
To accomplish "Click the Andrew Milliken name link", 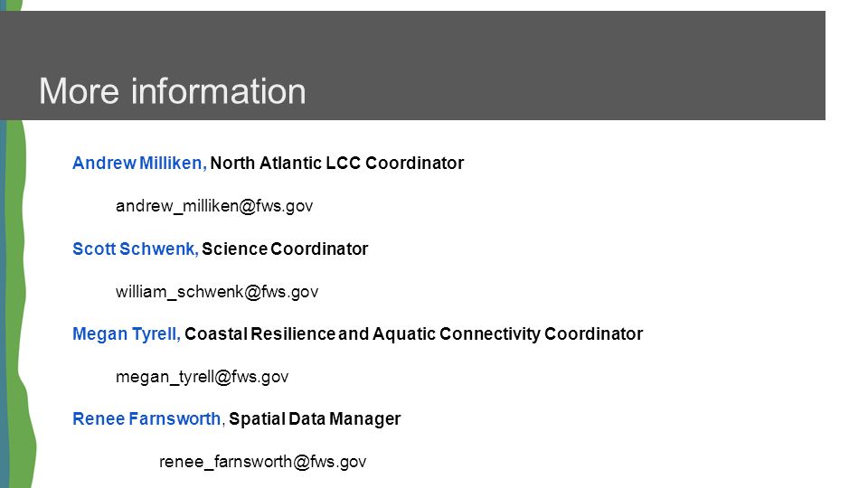I will [139, 164].
